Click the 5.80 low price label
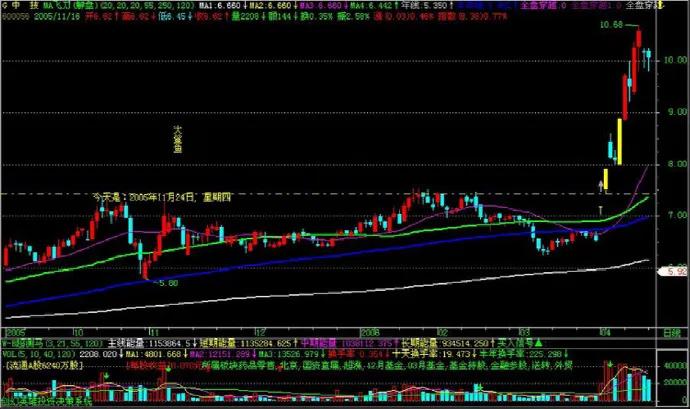The width and height of the screenshot is (690, 409). [x=168, y=283]
